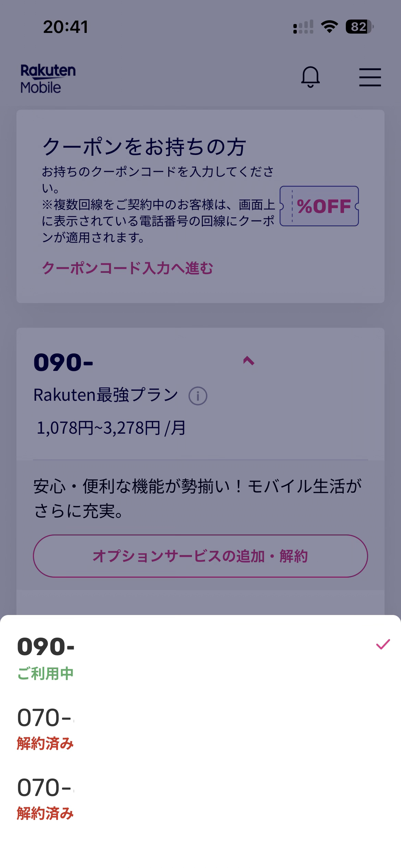Tap the Wi-Fi status icon
Screen dimensions: 401x868
click(x=329, y=27)
